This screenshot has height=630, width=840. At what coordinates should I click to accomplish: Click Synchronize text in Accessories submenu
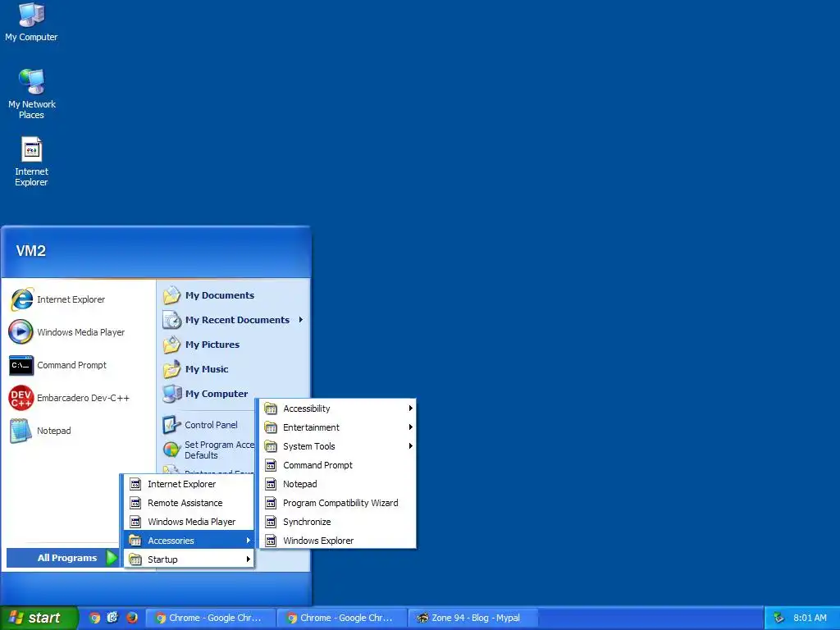tap(307, 522)
